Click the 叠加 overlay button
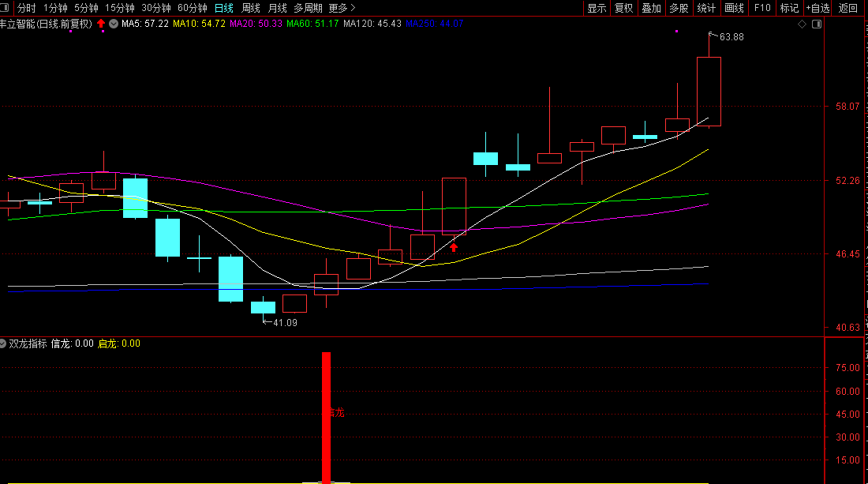Image resolution: width=868 pixels, height=484 pixels. tap(652, 8)
